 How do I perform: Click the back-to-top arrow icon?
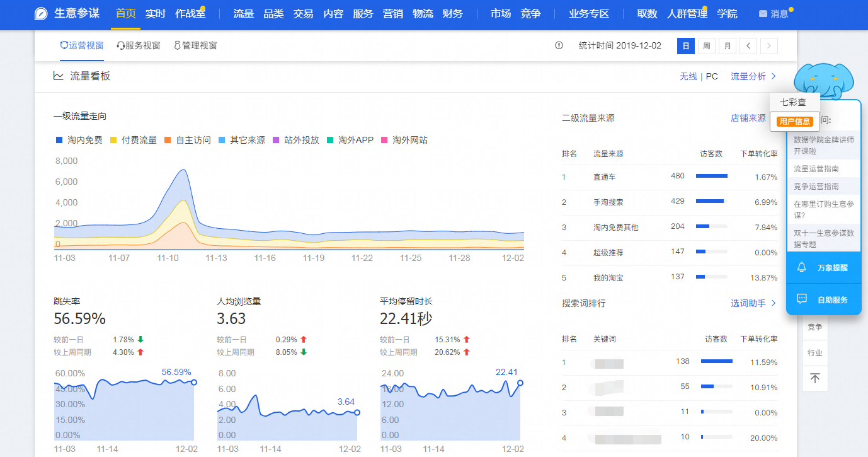click(x=814, y=378)
